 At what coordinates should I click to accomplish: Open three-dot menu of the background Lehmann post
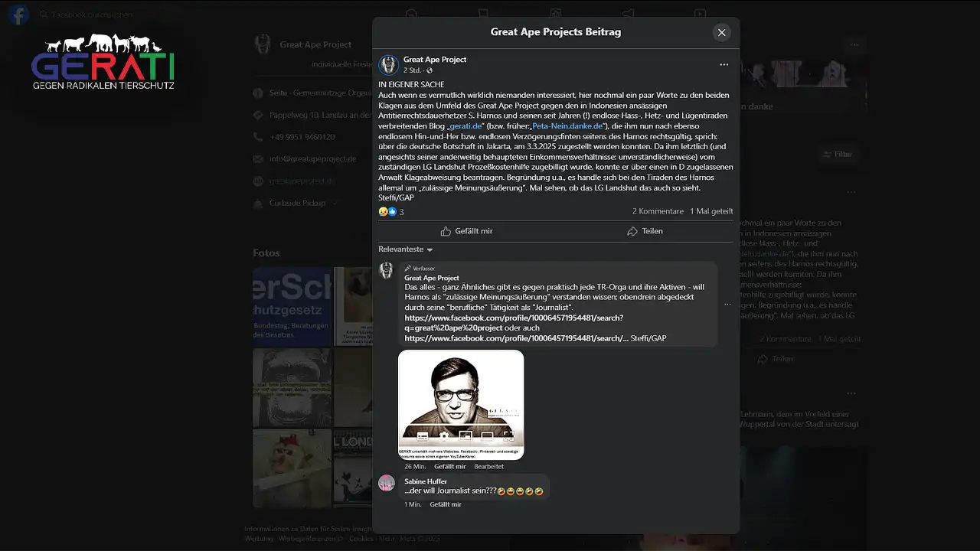(x=851, y=393)
